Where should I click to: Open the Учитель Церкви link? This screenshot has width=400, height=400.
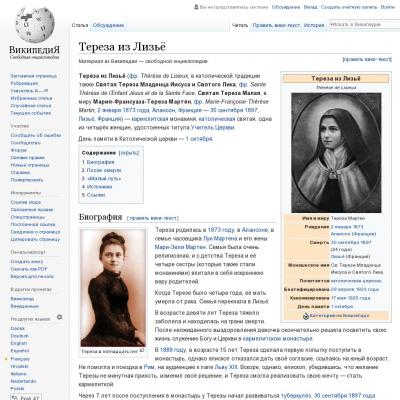pyautogui.click(x=212, y=127)
